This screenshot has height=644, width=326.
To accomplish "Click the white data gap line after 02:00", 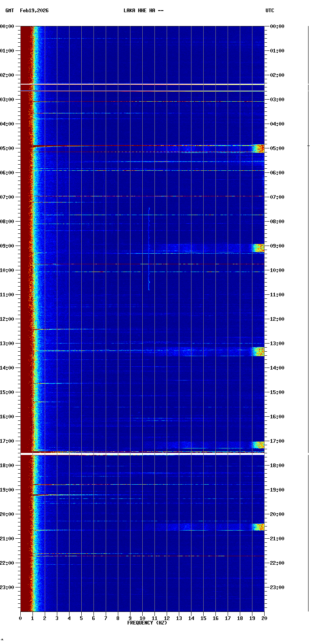I will [x=142, y=84].
